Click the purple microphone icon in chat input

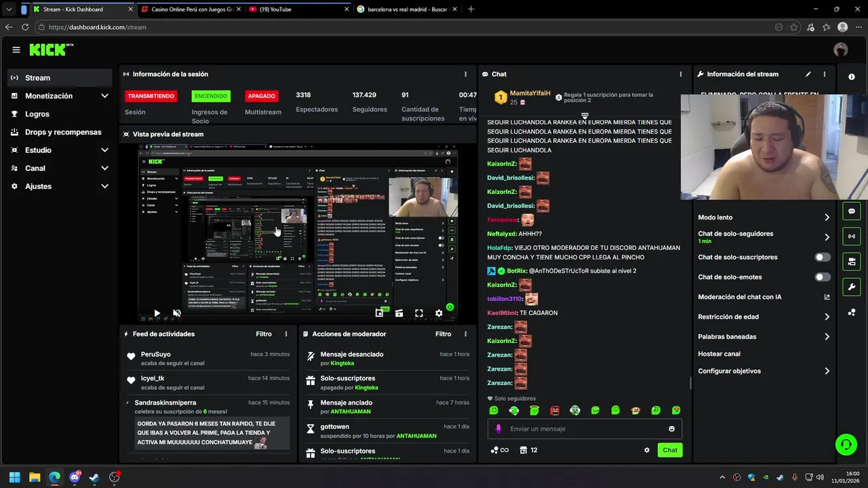[498, 428]
